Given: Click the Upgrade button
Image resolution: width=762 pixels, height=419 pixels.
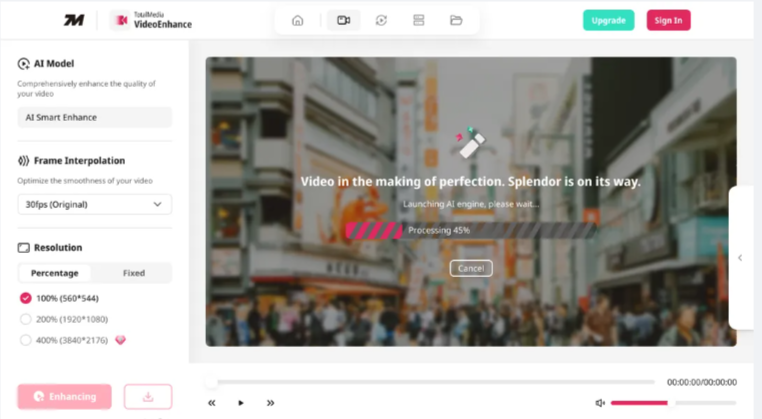Looking at the screenshot, I should click(x=608, y=20).
